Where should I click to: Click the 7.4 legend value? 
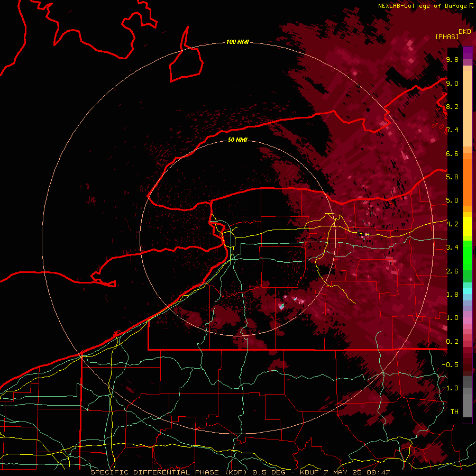click(452, 130)
